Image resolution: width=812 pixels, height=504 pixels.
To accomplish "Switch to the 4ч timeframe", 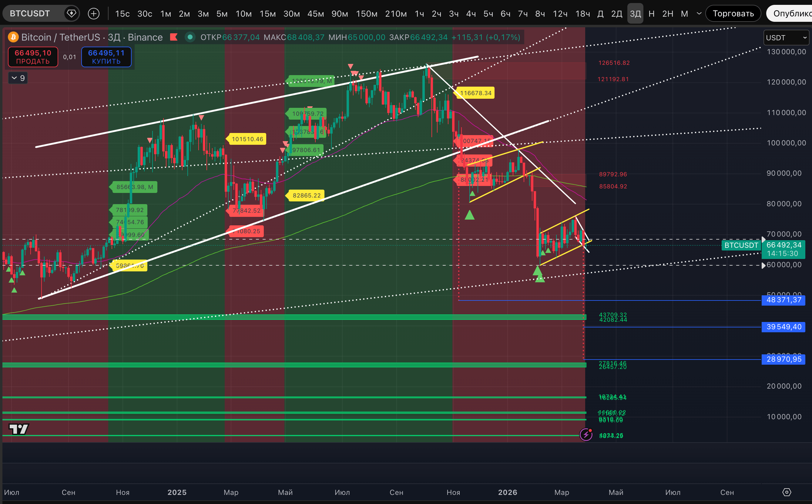I will (471, 14).
